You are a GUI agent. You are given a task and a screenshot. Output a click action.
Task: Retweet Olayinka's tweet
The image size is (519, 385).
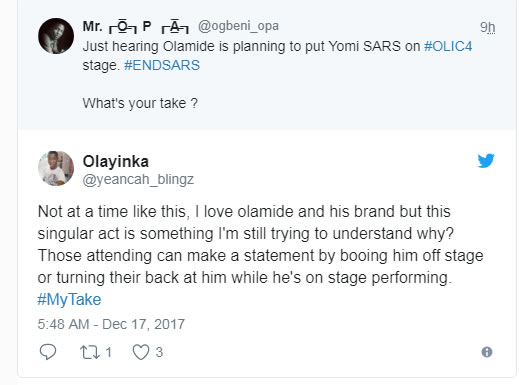[x=90, y=352]
